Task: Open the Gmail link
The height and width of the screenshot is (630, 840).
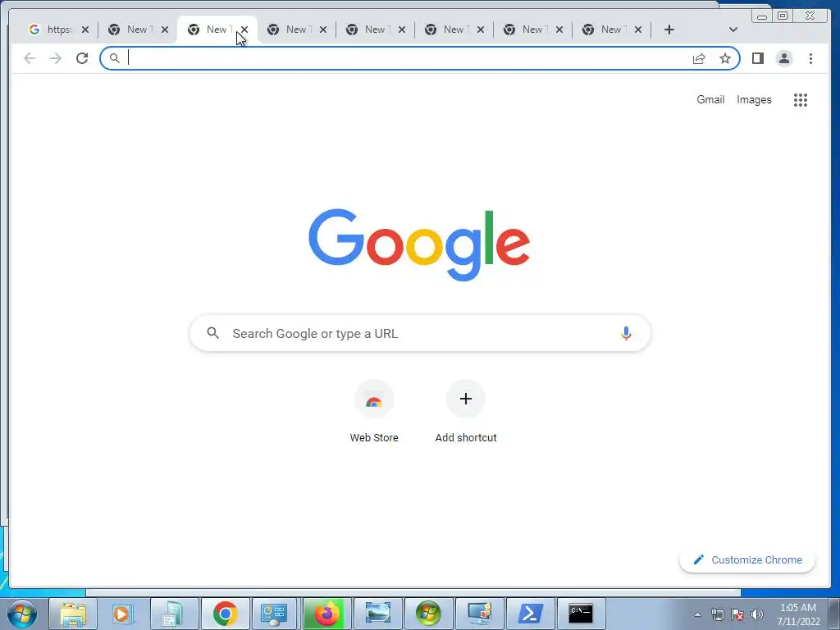Action: (710, 99)
